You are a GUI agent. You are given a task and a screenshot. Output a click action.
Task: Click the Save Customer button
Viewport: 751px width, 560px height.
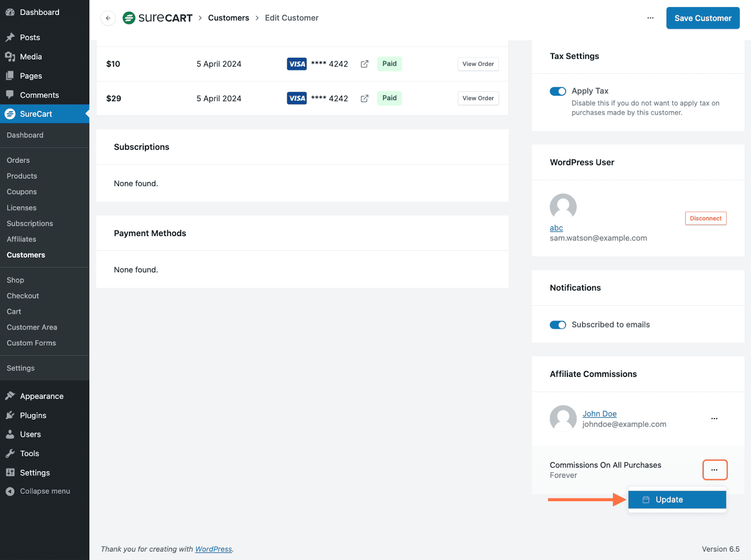pos(703,18)
